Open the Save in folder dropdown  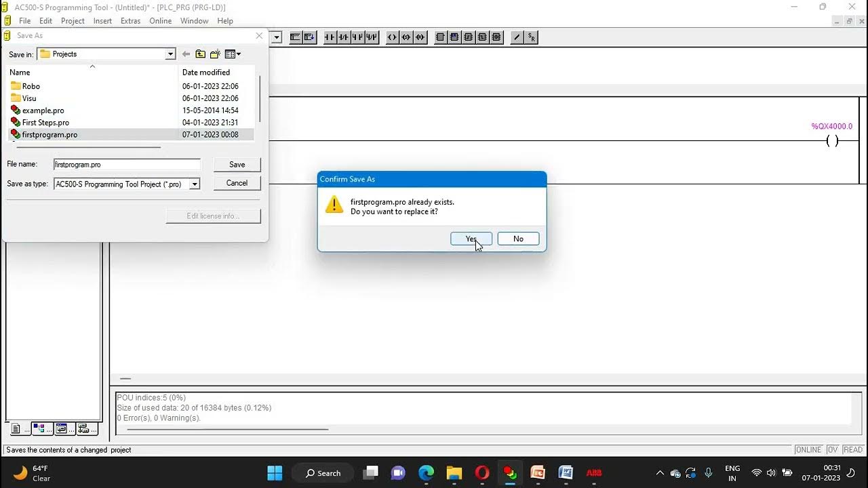(x=170, y=54)
